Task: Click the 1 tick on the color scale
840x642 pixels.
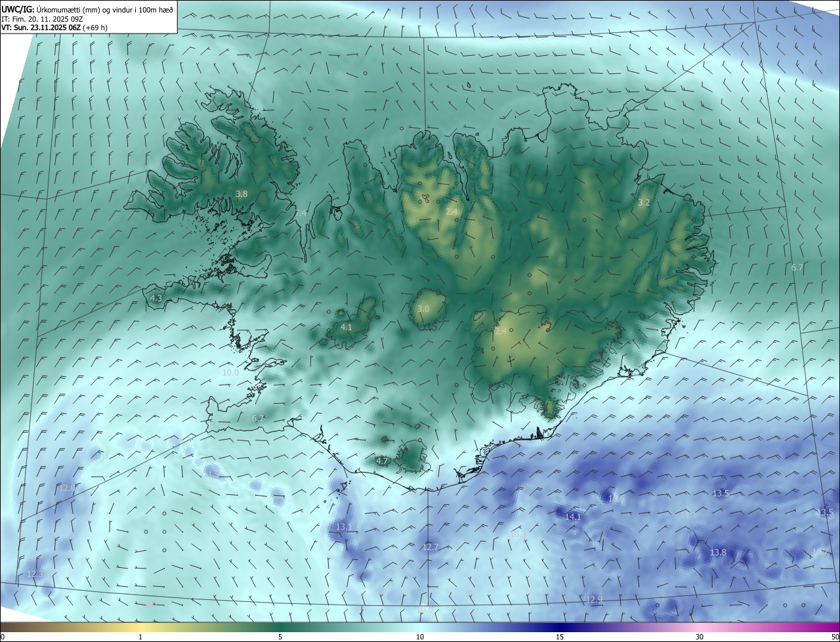Action: tap(140, 637)
